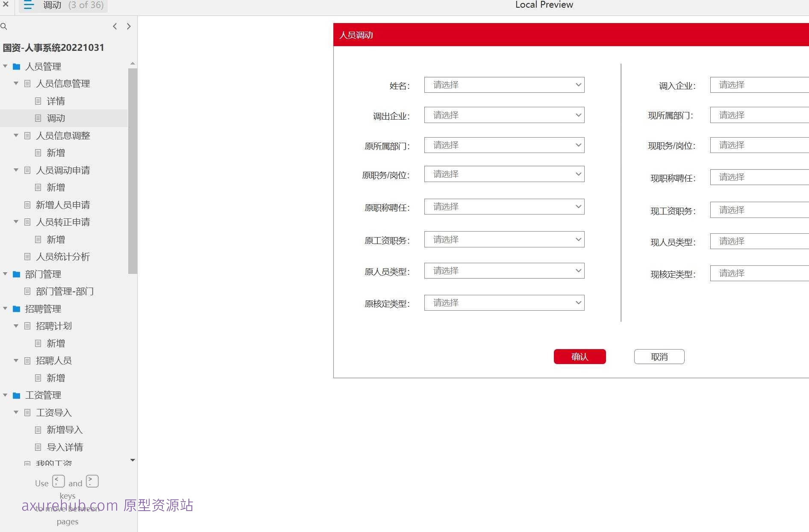This screenshot has width=809, height=532.
Task: Click the folder icon next to 招聘管理
Action: [16, 309]
